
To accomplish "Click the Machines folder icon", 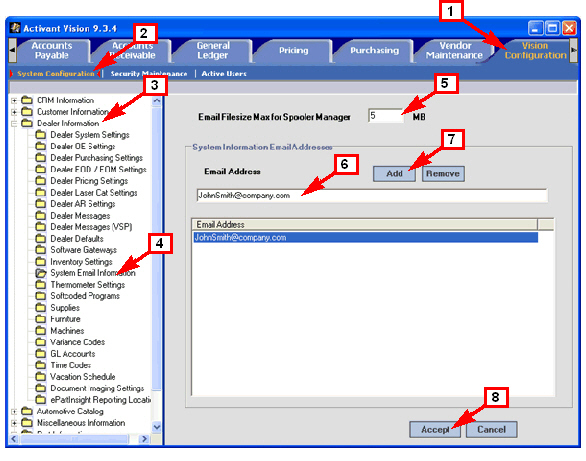I will point(41,331).
